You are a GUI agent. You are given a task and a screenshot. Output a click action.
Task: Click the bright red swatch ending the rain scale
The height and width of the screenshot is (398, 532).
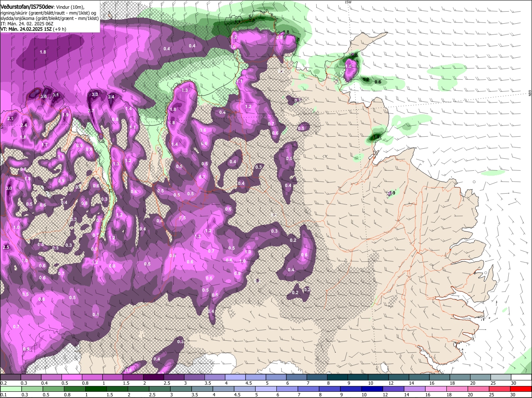tap(522, 389)
